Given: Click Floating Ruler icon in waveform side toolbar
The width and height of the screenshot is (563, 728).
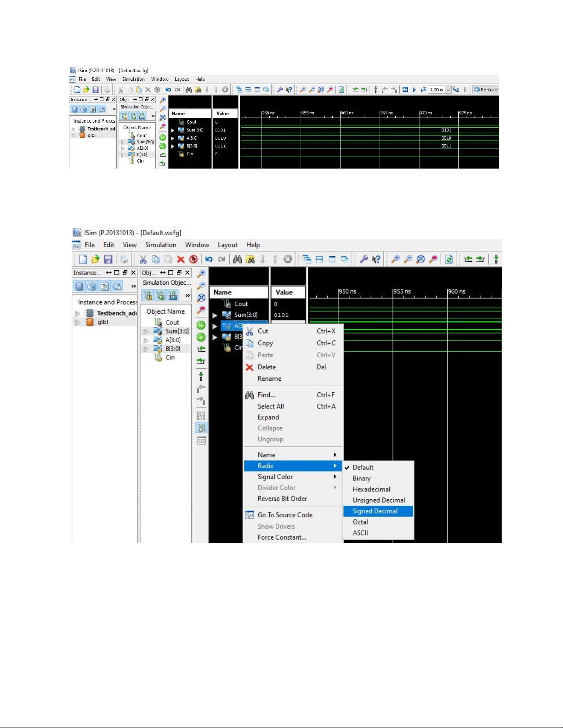Looking at the screenshot, I should click(201, 441).
